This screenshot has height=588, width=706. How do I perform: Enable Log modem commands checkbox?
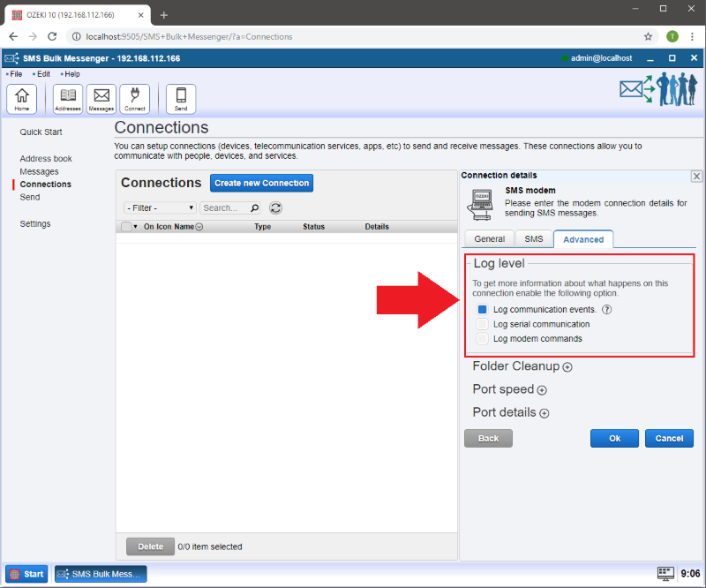point(483,338)
